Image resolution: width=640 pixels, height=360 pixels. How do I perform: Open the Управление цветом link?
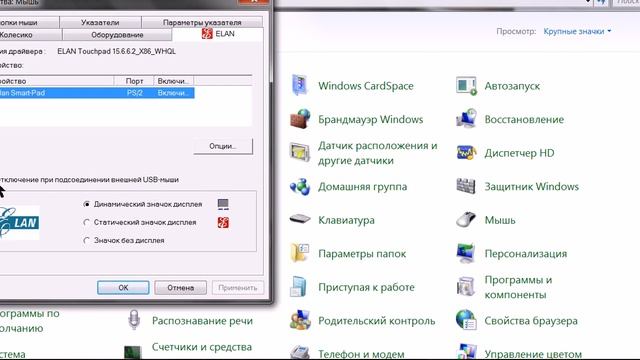533,354
